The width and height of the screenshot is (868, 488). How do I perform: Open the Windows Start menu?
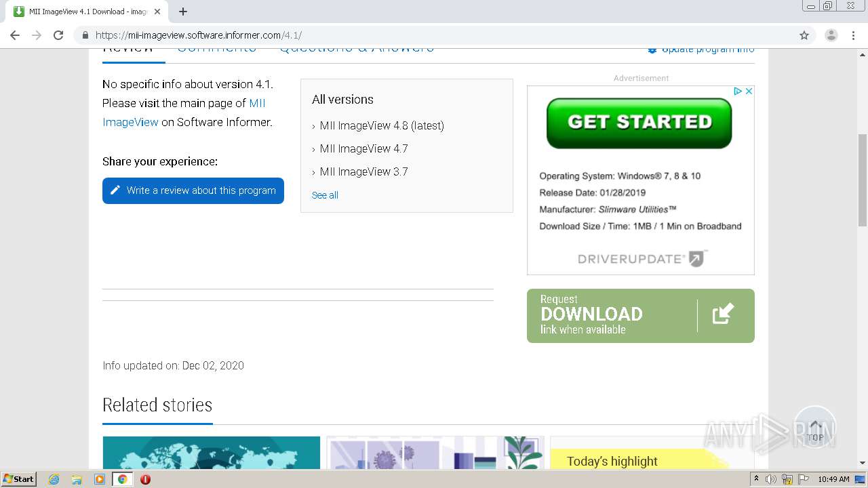[19, 479]
